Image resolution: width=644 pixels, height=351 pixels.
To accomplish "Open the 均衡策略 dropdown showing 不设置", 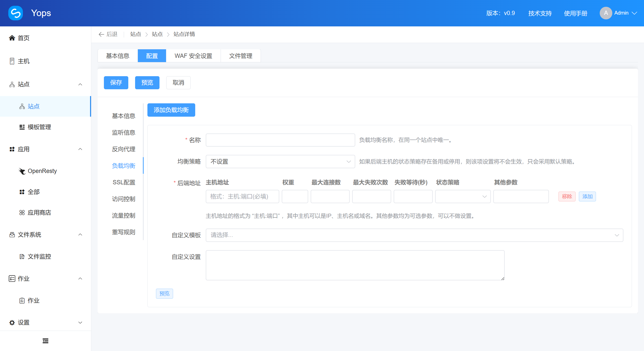I will (280, 161).
